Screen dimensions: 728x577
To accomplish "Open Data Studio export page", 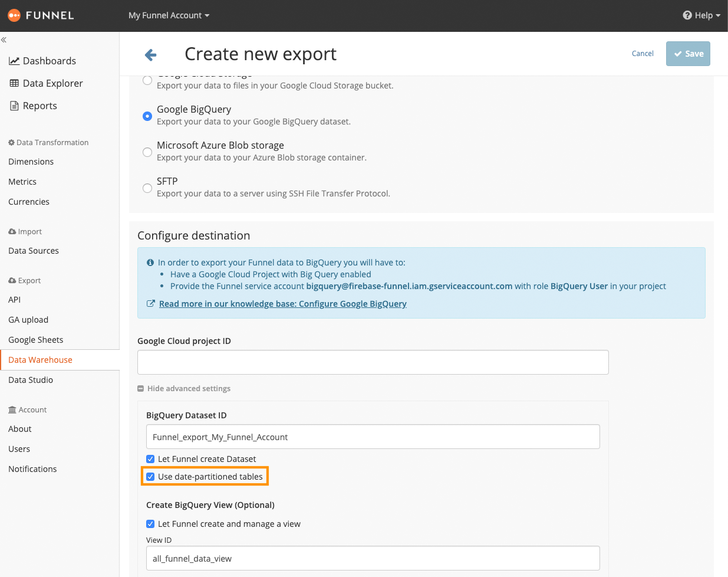I will [x=31, y=380].
